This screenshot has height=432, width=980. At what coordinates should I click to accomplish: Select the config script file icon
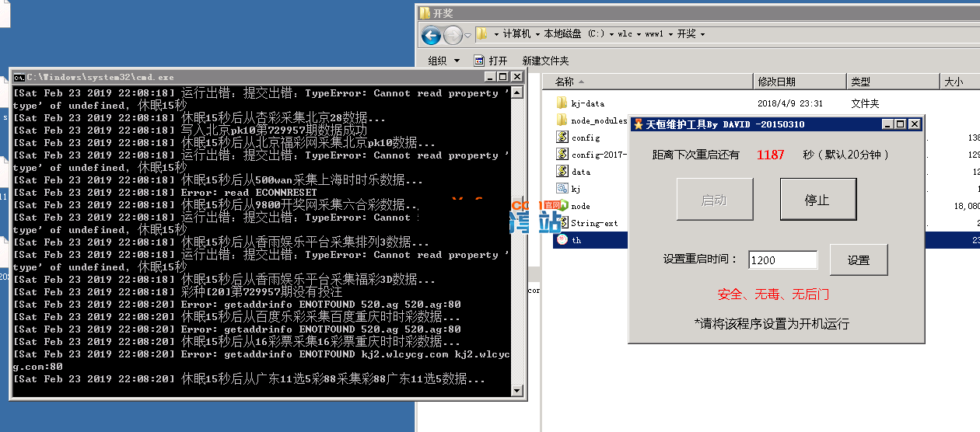click(562, 138)
